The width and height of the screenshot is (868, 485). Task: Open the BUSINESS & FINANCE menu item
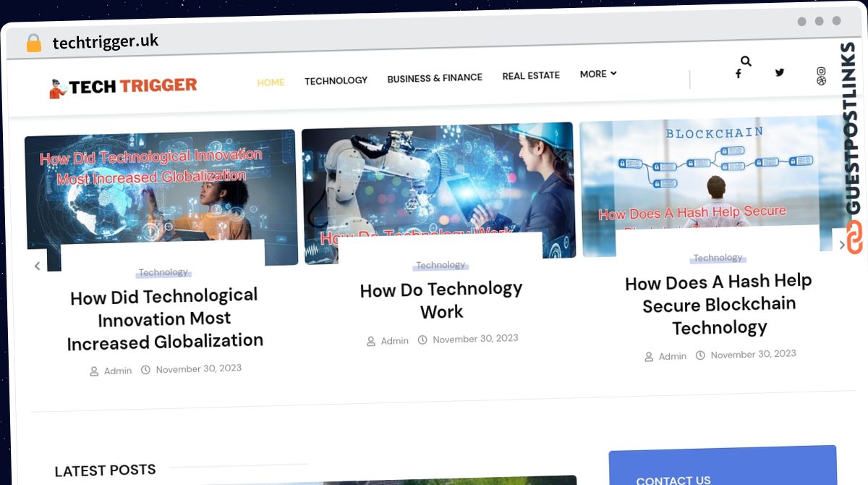click(x=435, y=78)
